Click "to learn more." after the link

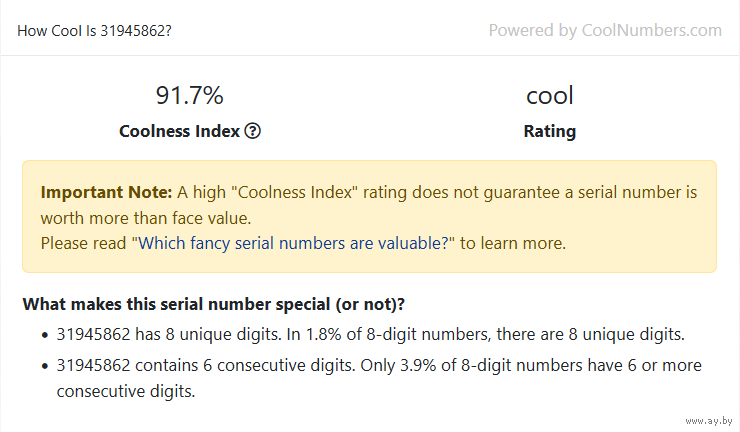point(513,243)
